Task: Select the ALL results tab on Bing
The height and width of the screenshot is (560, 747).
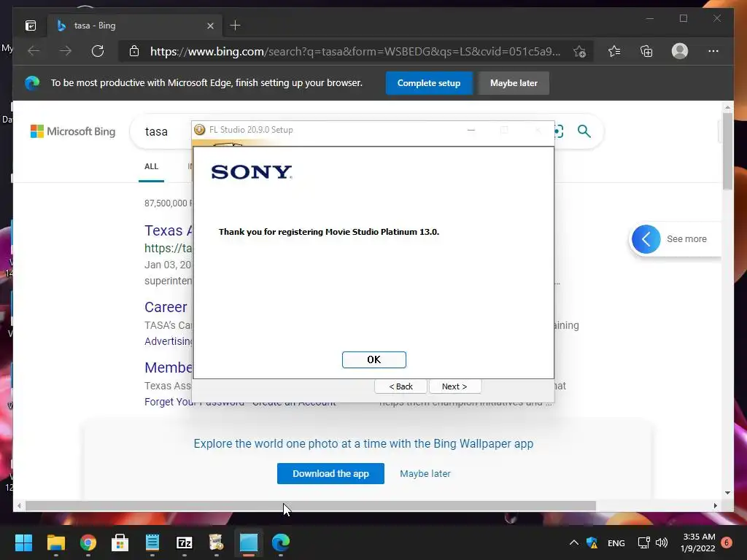Action: pos(152,166)
